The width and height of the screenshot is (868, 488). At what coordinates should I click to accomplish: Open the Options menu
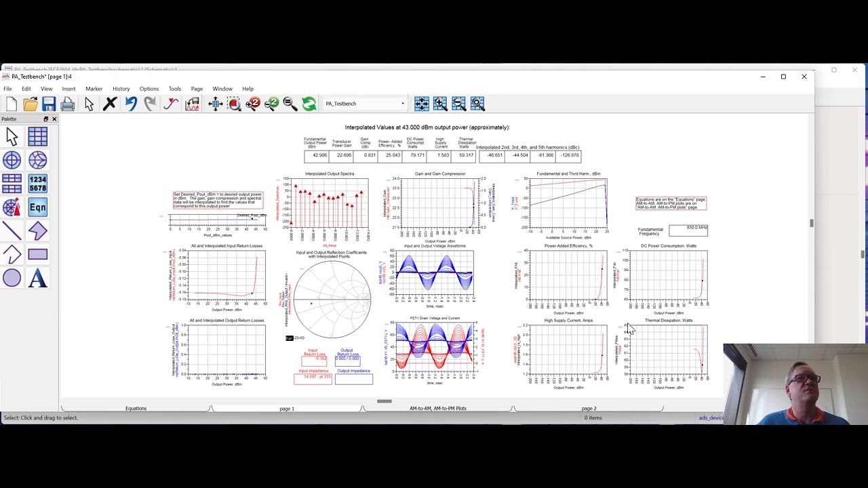(x=149, y=89)
